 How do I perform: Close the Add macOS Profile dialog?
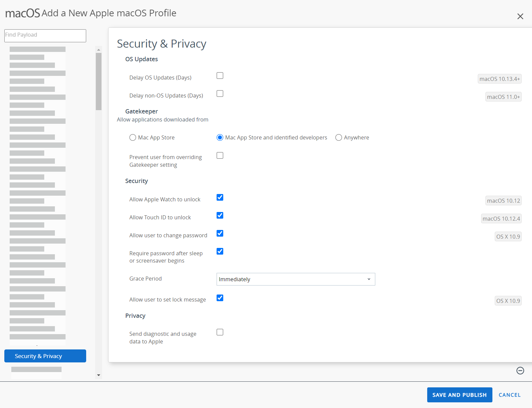pyautogui.click(x=520, y=16)
